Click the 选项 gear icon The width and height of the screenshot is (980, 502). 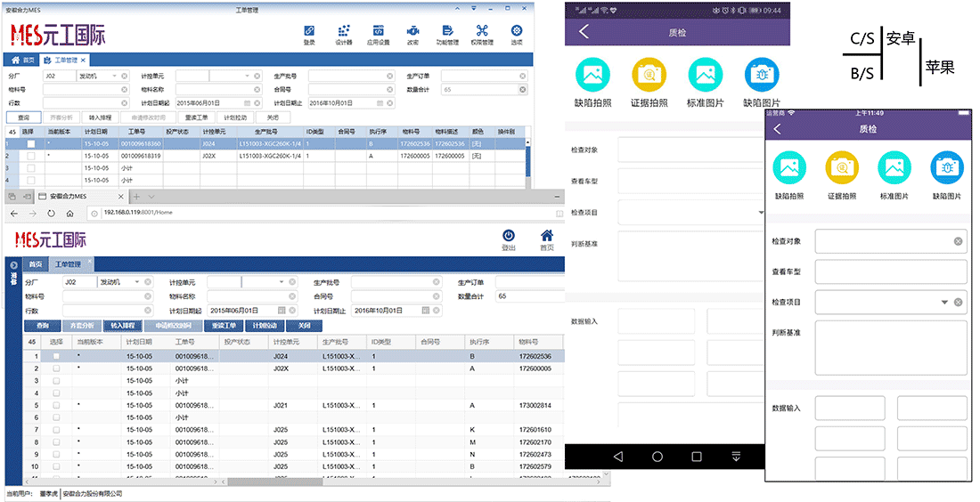click(x=517, y=32)
